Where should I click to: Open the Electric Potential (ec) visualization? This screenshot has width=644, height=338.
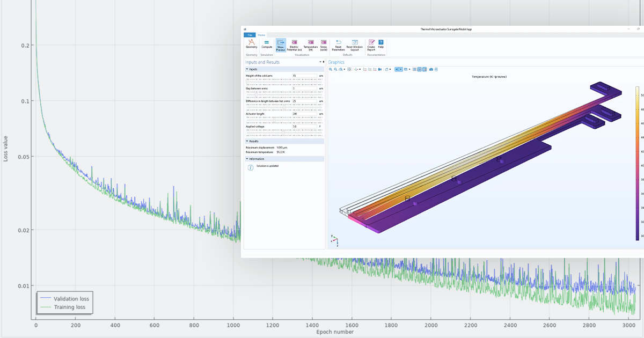tap(295, 46)
